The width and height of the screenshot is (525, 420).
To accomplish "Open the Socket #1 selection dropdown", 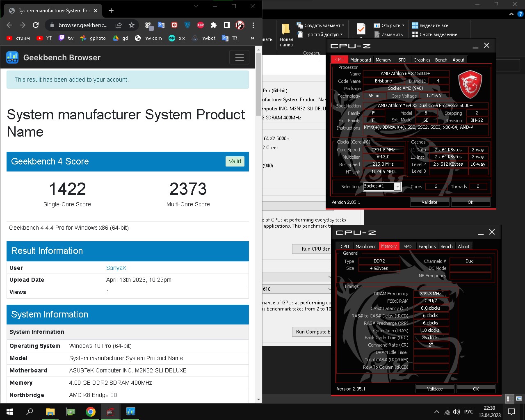I will coord(382,186).
